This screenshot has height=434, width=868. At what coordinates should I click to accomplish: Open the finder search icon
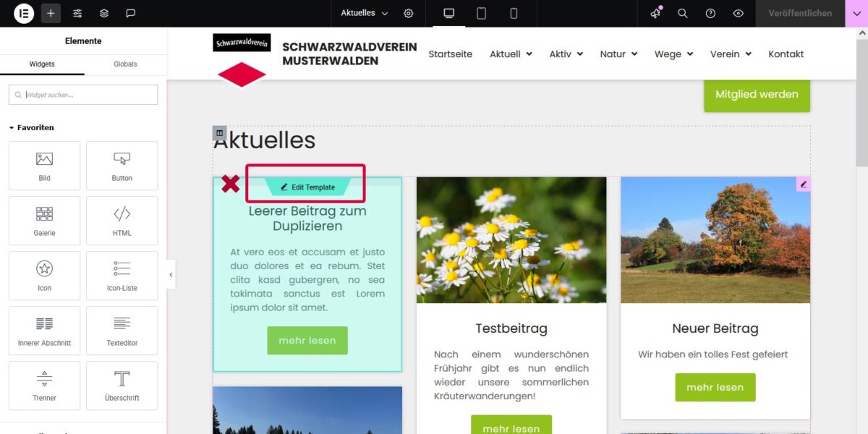(683, 13)
